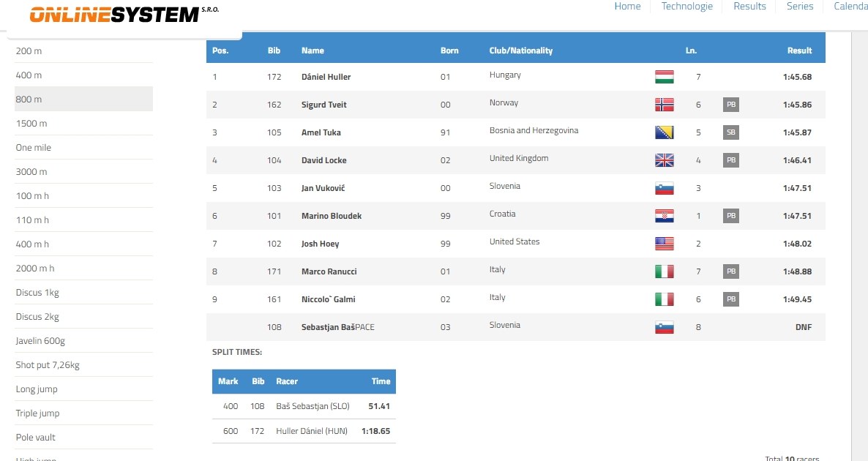Click the Hungary flag icon

(664, 77)
